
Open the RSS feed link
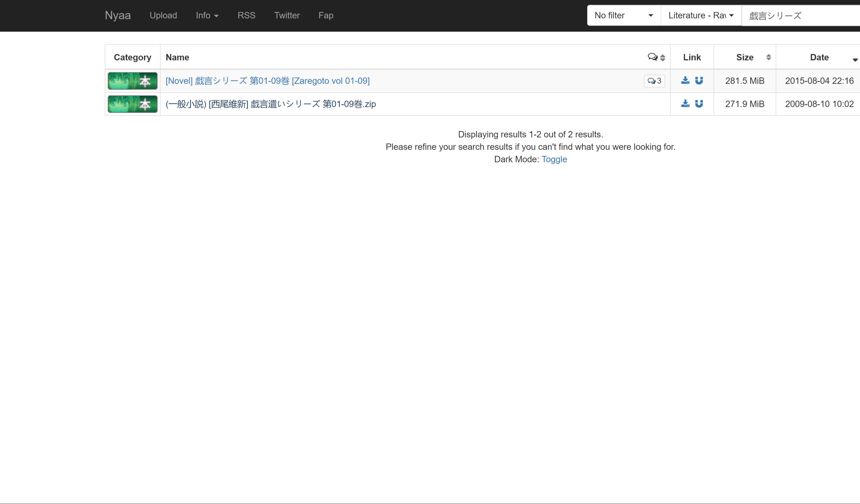(247, 15)
